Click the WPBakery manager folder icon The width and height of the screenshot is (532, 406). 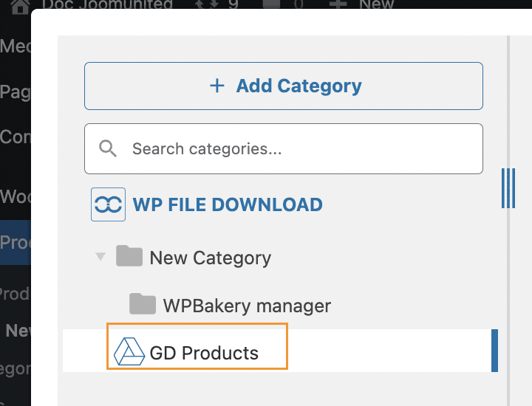pyautogui.click(x=143, y=303)
